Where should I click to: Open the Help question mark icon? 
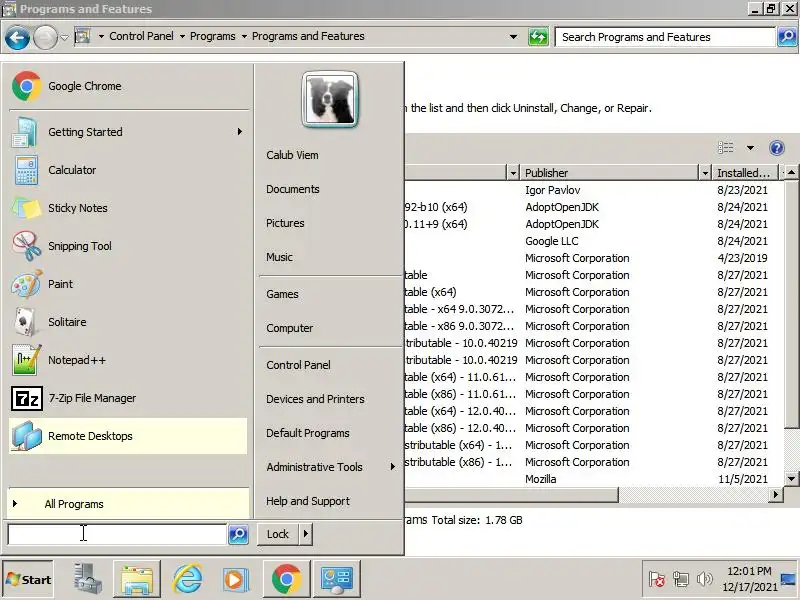[x=777, y=148]
